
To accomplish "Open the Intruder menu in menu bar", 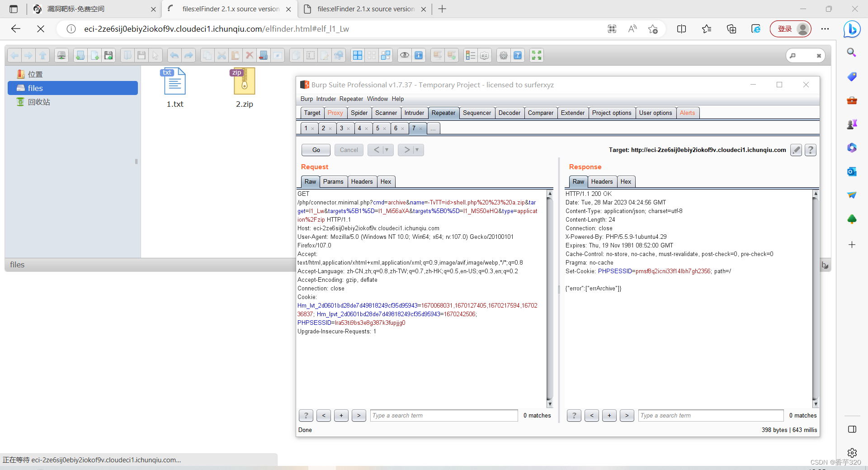I will click(x=326, y=99).
